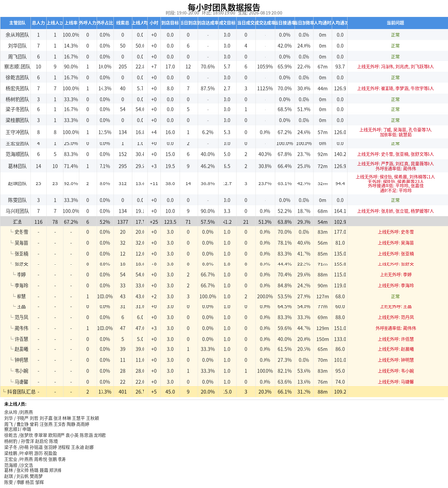The image size is (448, 488).
Task: Click the 李婷 member row name
Action: point(21,275)
